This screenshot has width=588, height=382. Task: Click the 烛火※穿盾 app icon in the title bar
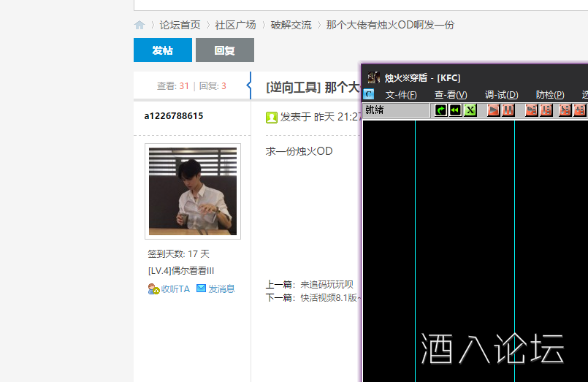373,77
